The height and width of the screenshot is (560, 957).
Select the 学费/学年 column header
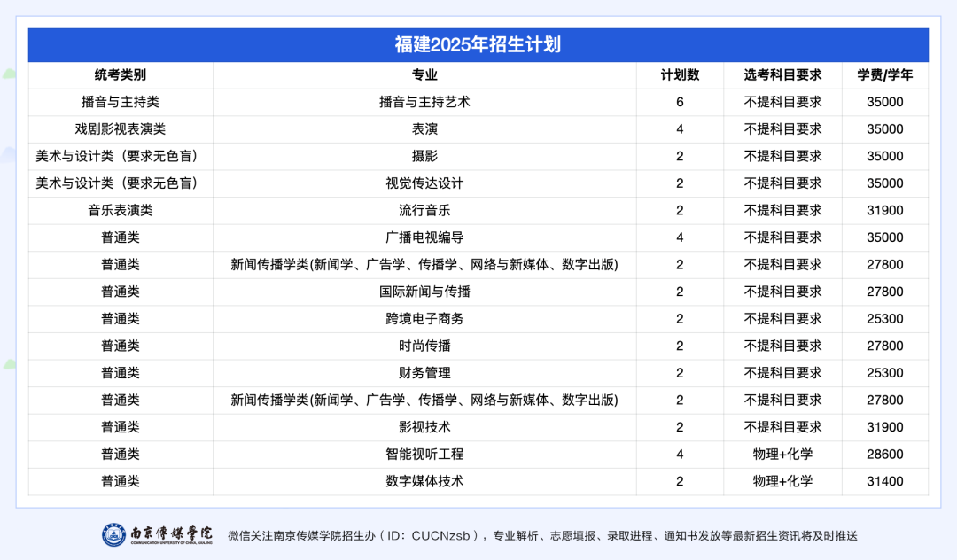click(885, 75)
